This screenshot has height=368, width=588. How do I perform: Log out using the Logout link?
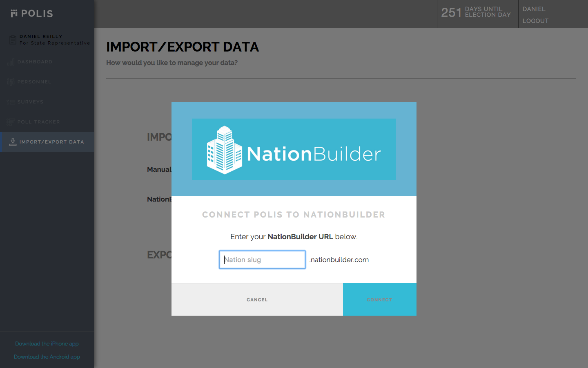click(535, 21)
